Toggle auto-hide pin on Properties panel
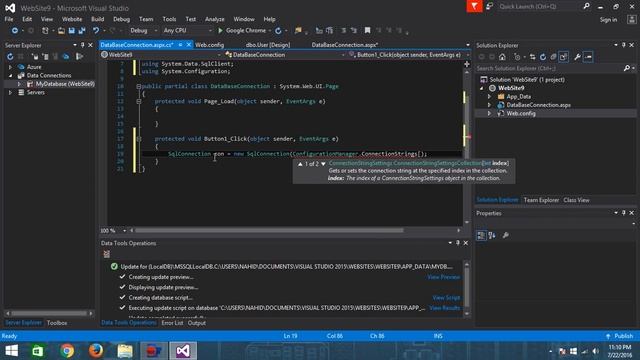This screenshot has width=640, height=360. click(x=624, y=213)
